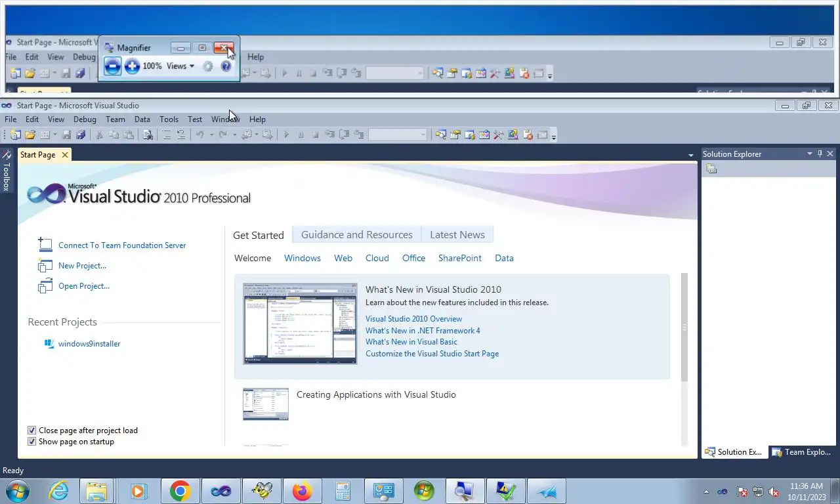Open main toolbar options overflow arrow
The image size is (840, 504).
click(554, 136)
